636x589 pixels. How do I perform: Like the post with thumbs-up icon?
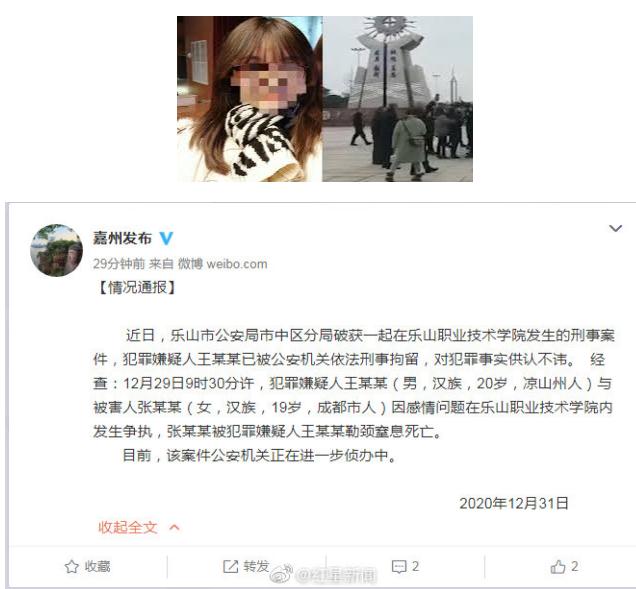tap(558, 566)
